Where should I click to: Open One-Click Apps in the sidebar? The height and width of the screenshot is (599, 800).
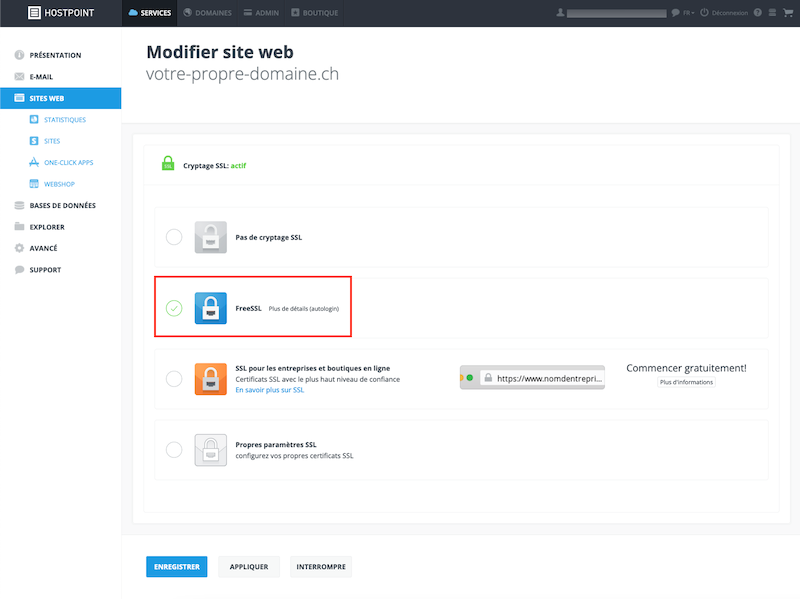(x=60, y=162)
